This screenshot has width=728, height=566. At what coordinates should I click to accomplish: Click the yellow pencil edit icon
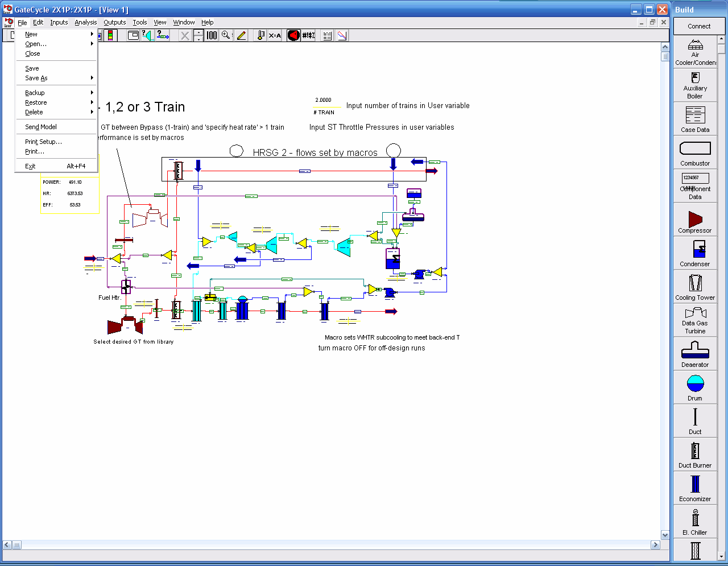click(x=241, y=35)
